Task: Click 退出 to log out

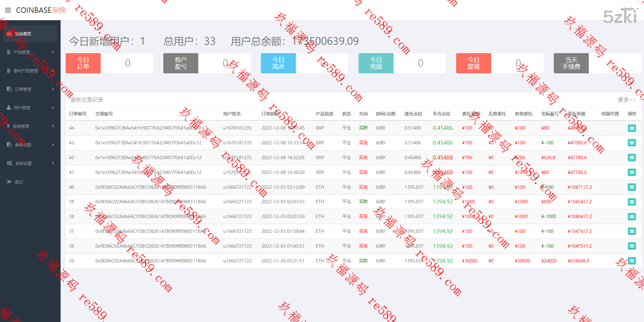Action: pyautogui.click(x=19, y=182)
